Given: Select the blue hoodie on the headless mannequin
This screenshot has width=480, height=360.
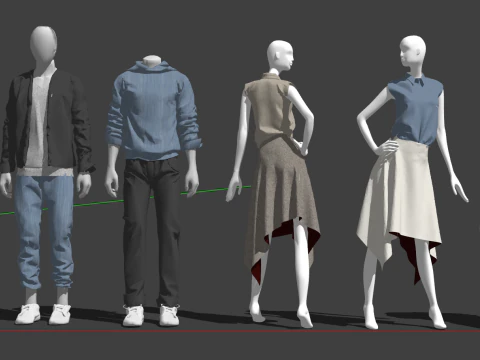Looking at the screenshot, I should tap(153, 113).
